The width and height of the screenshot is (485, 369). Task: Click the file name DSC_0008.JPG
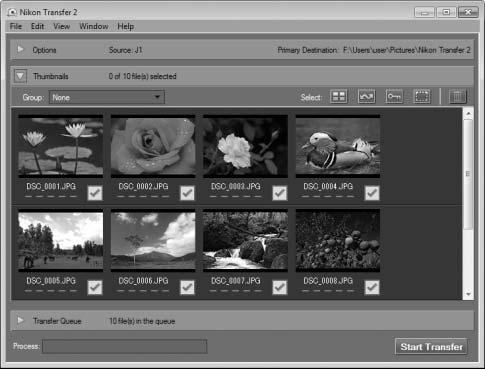328,281
